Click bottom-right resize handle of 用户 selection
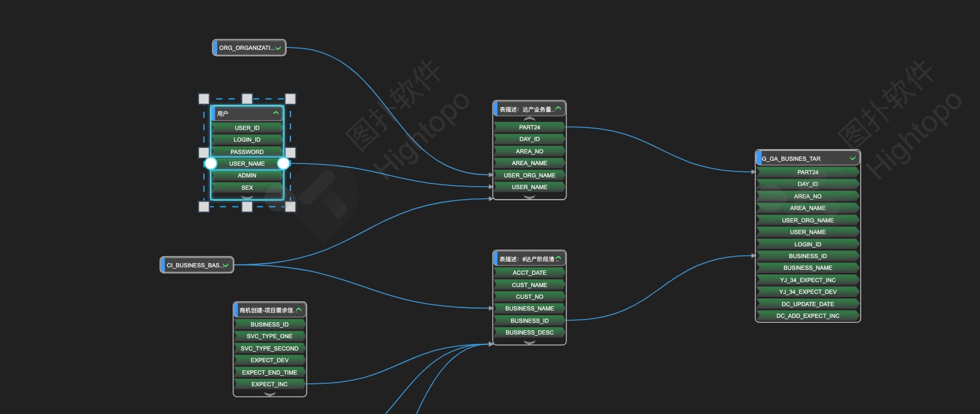980x414 pixels. pos(291,206)
